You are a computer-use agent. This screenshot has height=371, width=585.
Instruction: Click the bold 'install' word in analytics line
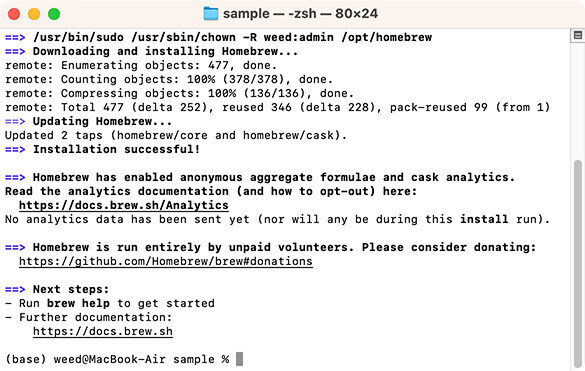tap(484, 219)
